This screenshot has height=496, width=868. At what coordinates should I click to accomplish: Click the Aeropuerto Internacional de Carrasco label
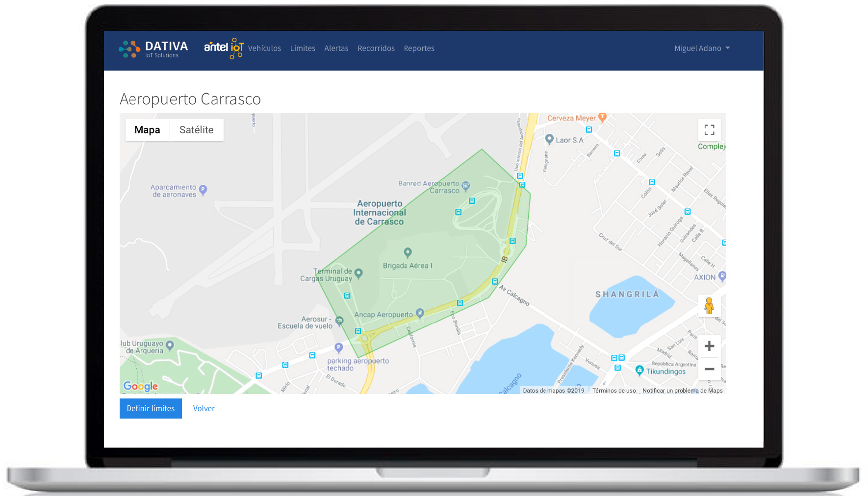[380, 213]
